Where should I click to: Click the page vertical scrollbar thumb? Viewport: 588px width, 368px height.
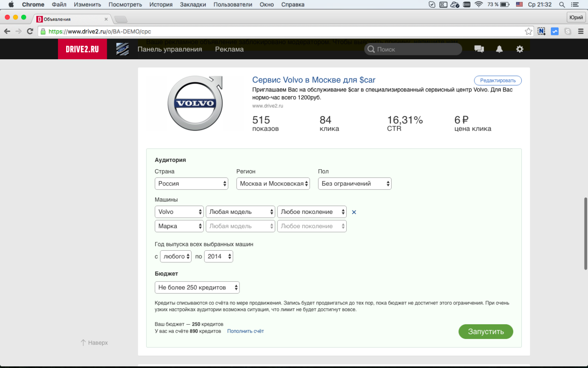[x=585, y=234]
